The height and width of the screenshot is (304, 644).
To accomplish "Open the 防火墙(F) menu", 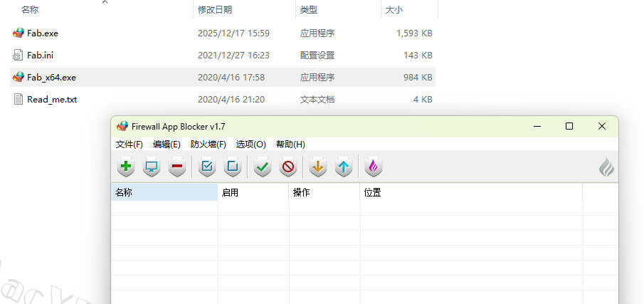I will [208, 144].
